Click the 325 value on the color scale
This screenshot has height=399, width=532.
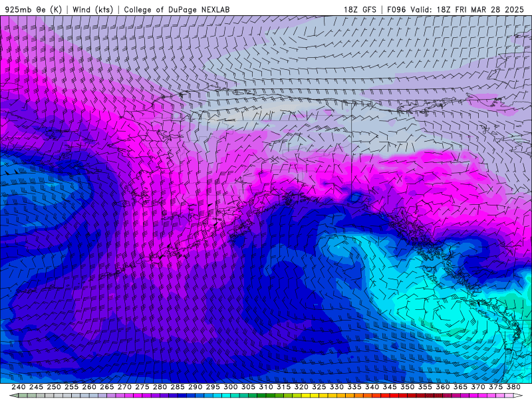coord(319,387)
